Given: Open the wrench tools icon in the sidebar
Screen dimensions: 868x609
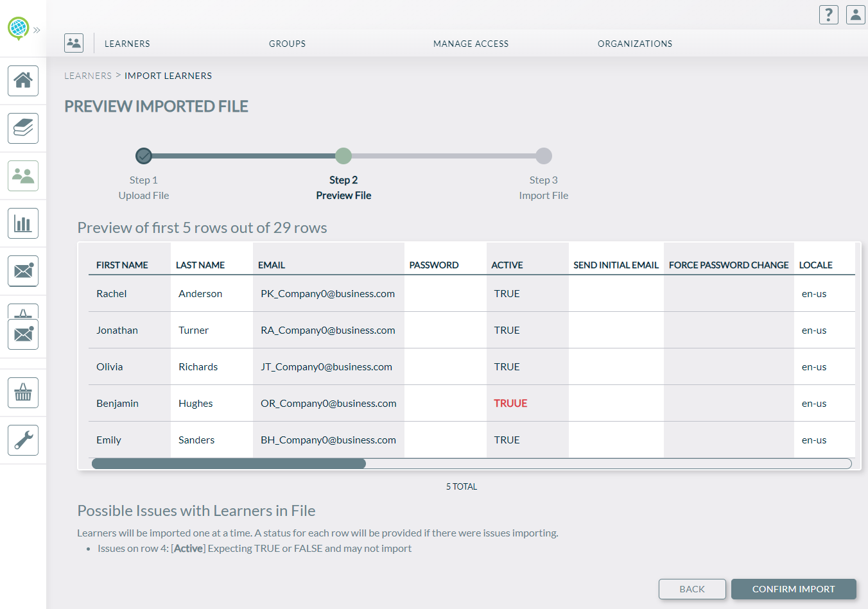Looking at the screenshot, I should tap(22, 440).
